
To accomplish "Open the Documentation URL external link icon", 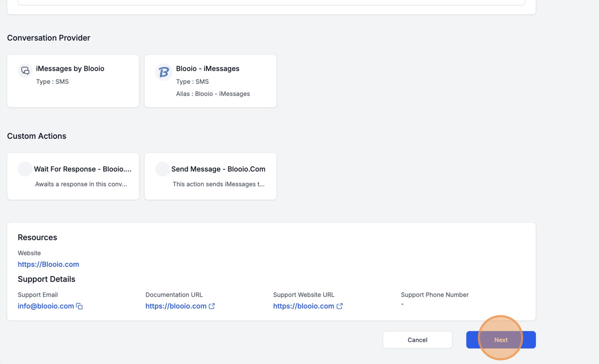I will click(x=212, y=306).
